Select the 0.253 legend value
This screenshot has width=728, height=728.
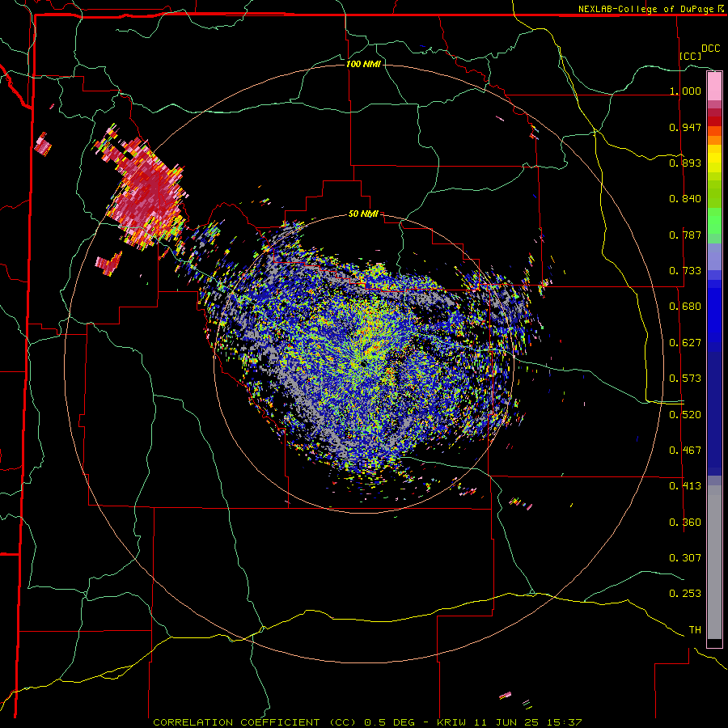(685, 594)
